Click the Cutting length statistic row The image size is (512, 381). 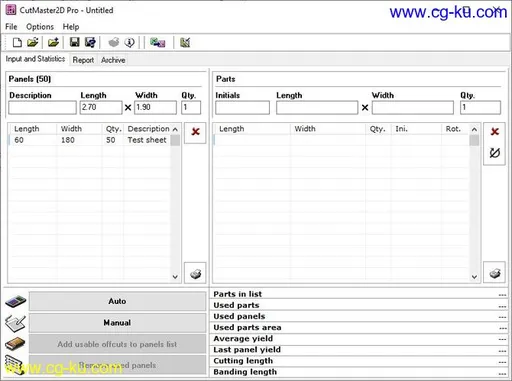[x=359, y=361]
